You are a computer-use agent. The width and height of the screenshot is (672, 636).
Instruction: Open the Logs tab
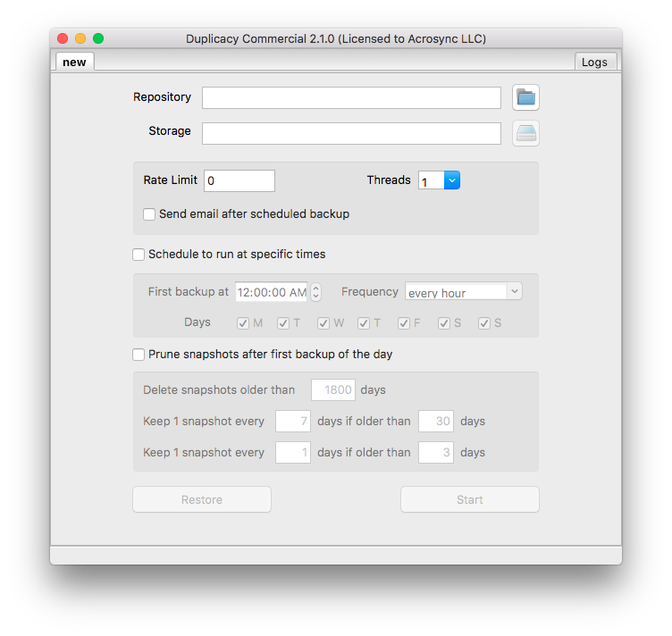point(594,62)
